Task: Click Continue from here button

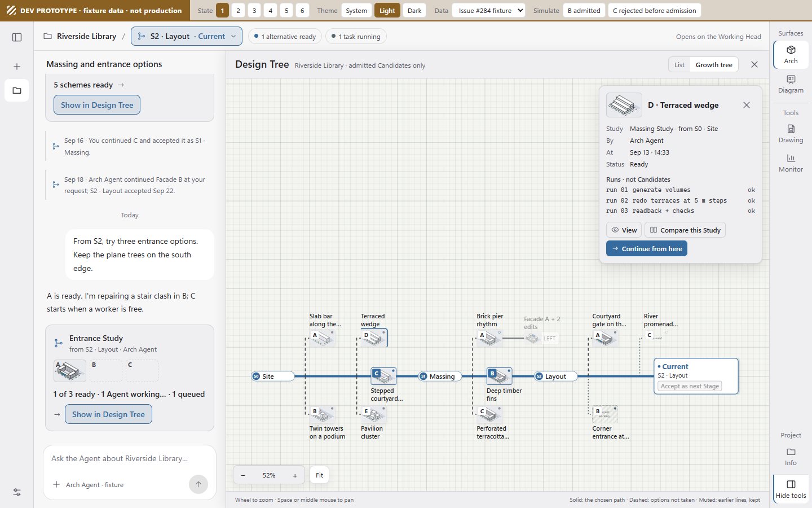Action: coord(647,248)
